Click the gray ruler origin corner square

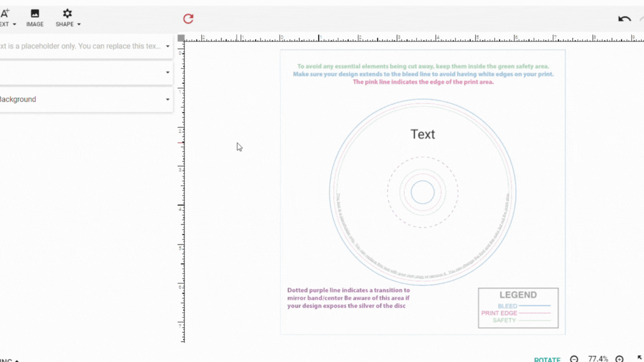(181, 38)
